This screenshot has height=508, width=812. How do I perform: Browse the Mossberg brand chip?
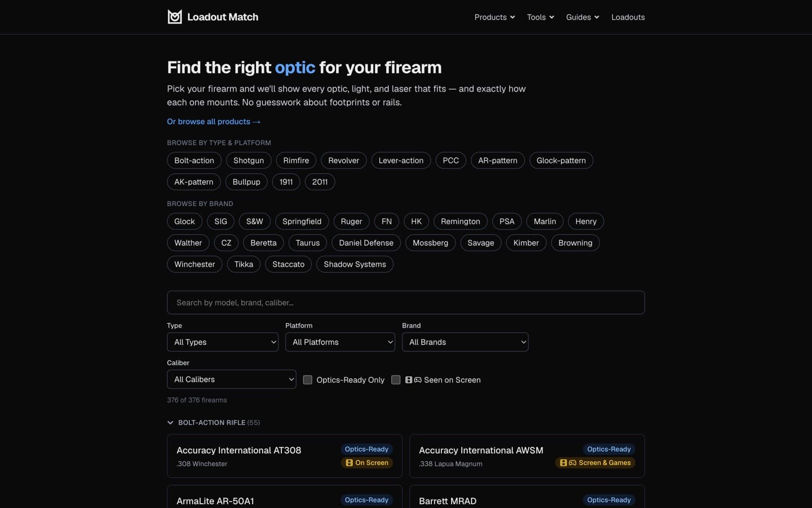click(x=430, y=243)
